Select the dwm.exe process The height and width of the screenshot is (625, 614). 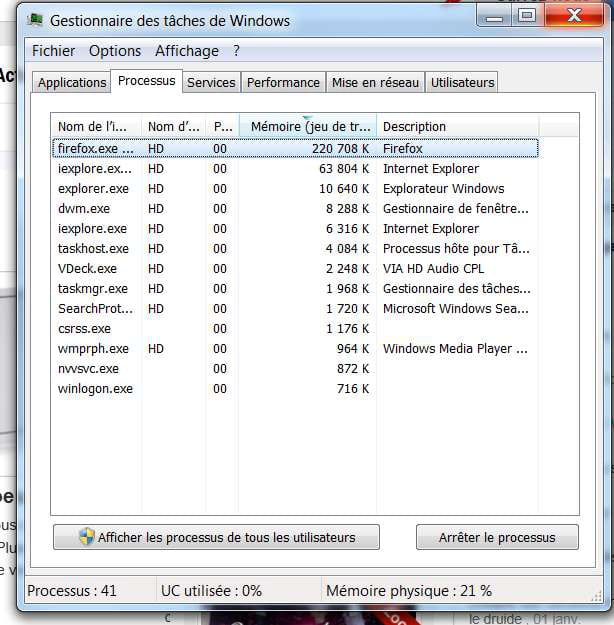295,208
